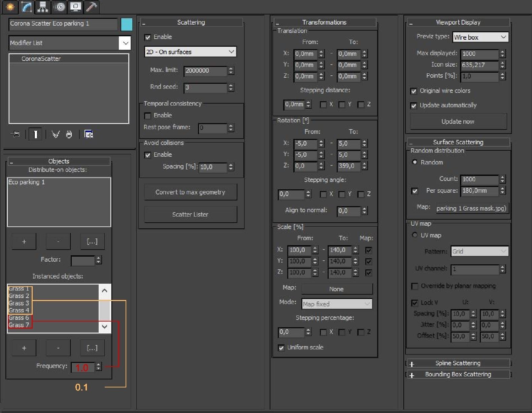Image resolution: width=532 pixels, height=413 pixels.
Task: Open the Motion panel tab
Action: tap(59, 7)
